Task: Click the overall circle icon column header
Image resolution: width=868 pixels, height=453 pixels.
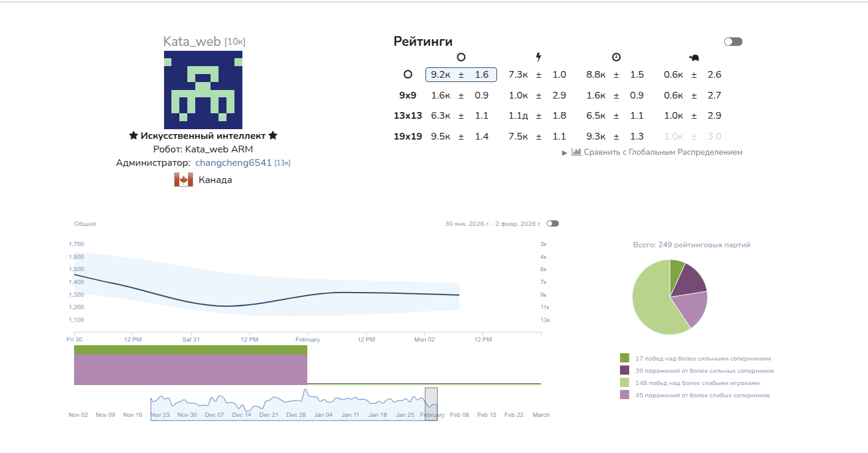Action: click(x=461, y=58)
